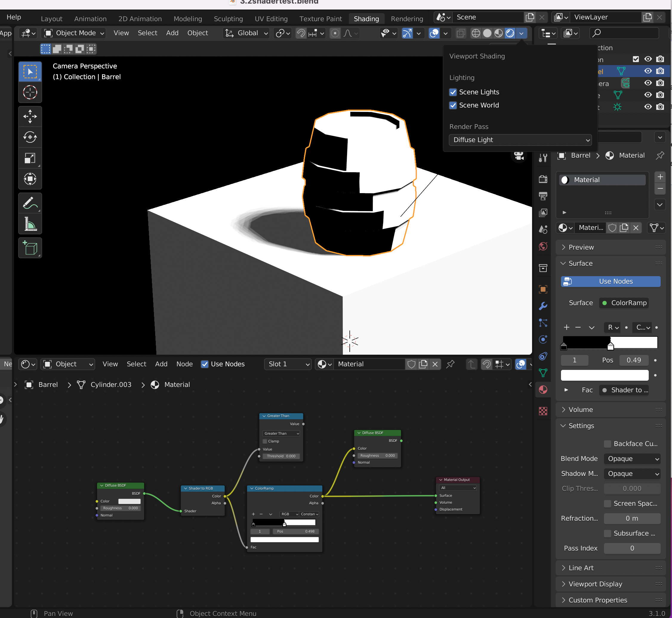Image resolution: width=672 pixels, height=618 pixels.
Task: Open the World properties tab
Action: click(543, 247)
